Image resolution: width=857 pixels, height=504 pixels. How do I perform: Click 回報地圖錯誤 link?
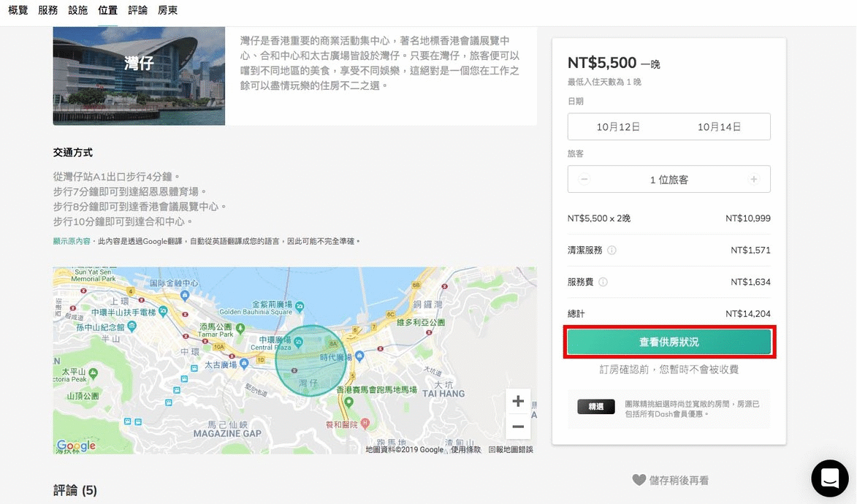(511, 449)
